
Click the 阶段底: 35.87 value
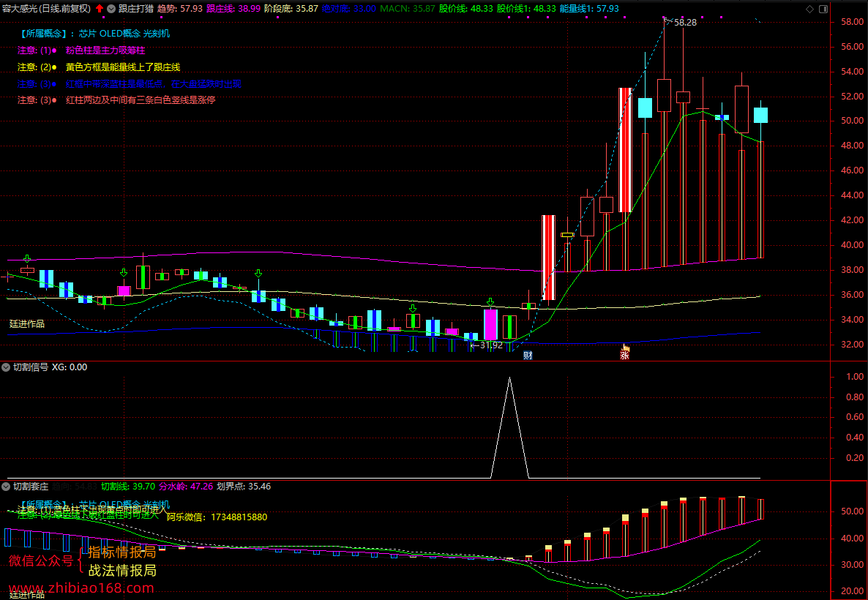click(291, 9)
